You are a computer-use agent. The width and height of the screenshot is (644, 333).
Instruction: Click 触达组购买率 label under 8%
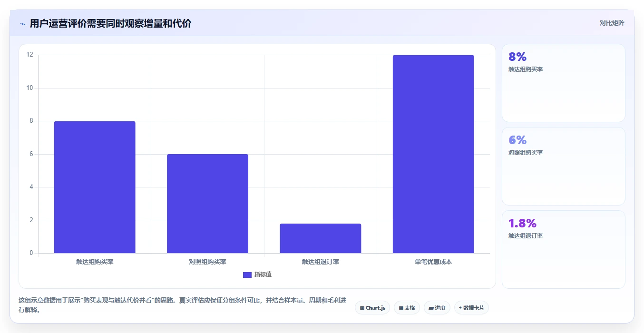point(526,69)
